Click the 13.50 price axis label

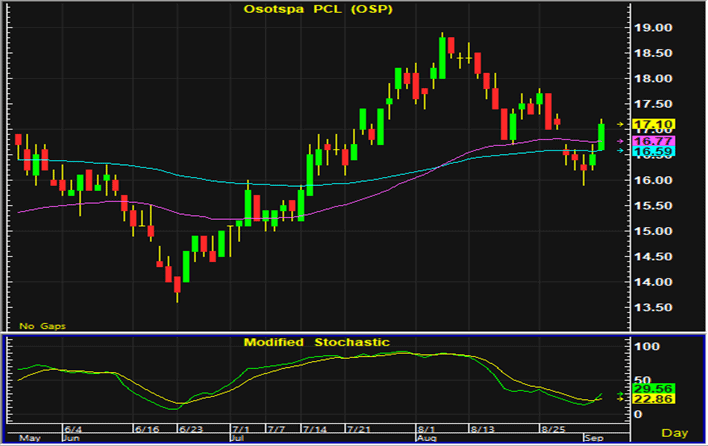pos(652,308)
